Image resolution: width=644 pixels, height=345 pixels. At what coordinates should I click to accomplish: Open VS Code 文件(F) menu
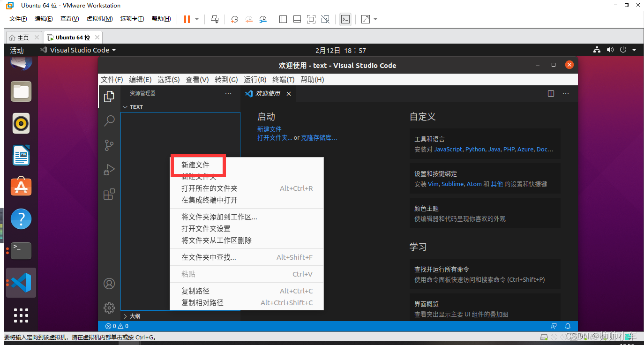(112, 80)
